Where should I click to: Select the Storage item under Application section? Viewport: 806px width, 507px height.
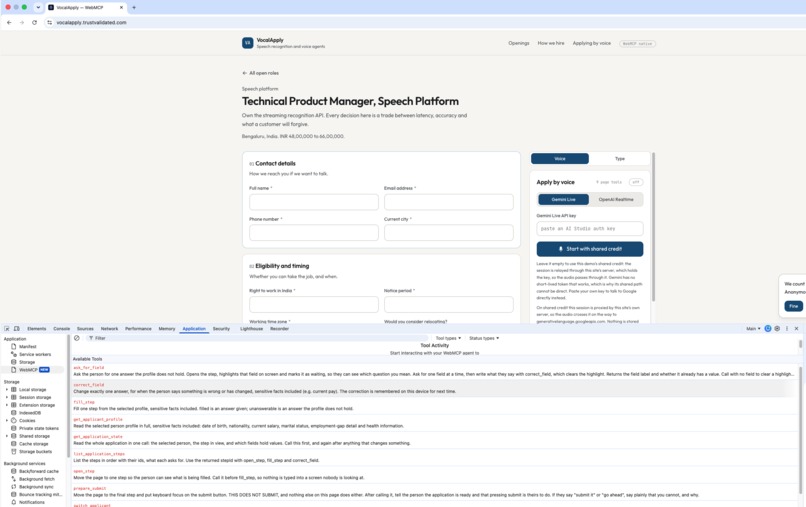[x=27, y=362]
